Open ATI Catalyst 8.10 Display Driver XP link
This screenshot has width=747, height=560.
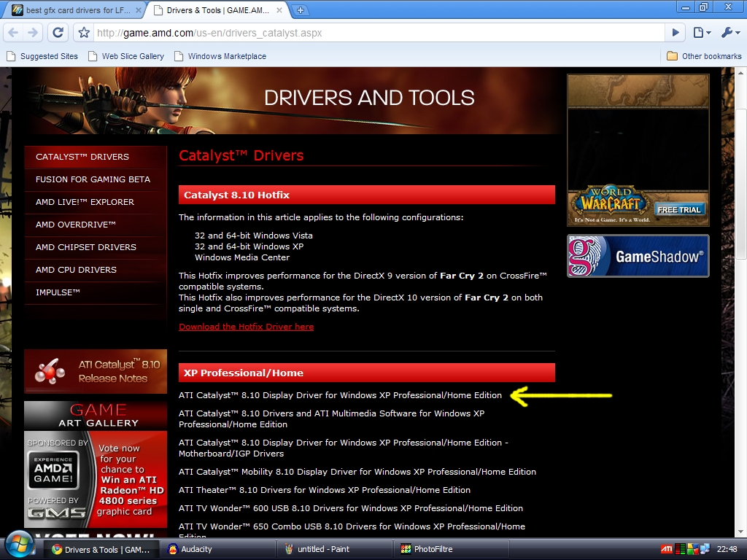click(340, 395)
